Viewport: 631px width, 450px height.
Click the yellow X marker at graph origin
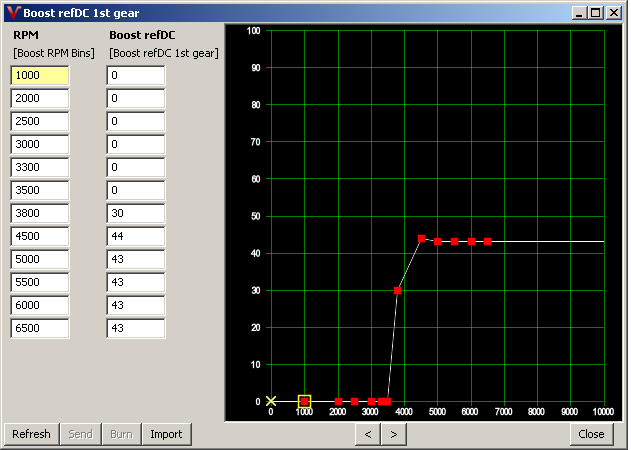[x=270, y=402]
